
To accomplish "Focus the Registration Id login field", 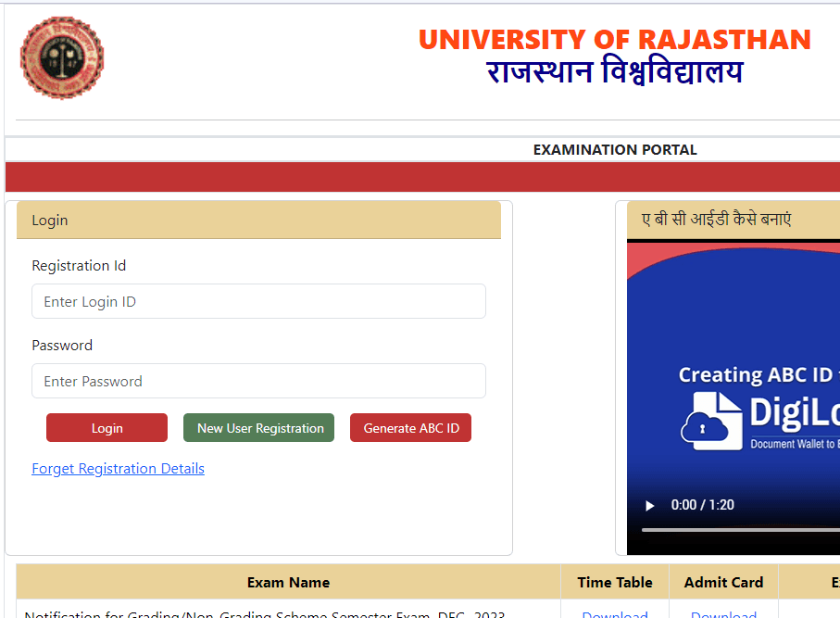I will (x=258, y=302).
